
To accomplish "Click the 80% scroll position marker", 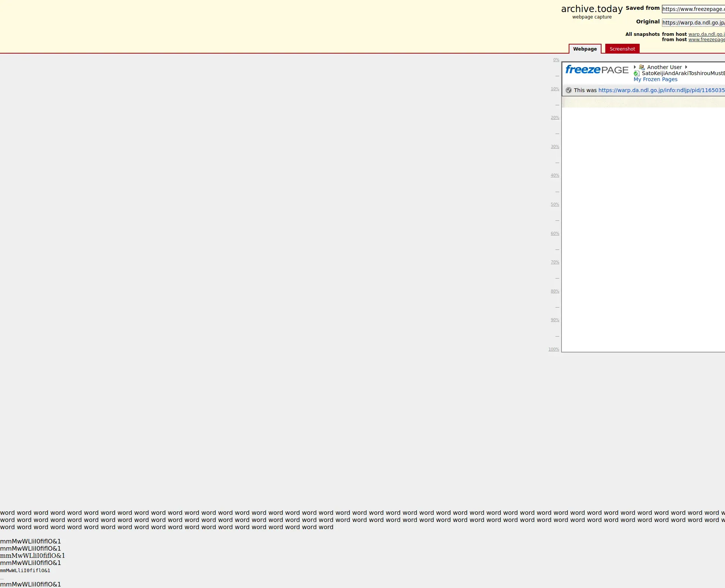I will click(x=555, y=291).
